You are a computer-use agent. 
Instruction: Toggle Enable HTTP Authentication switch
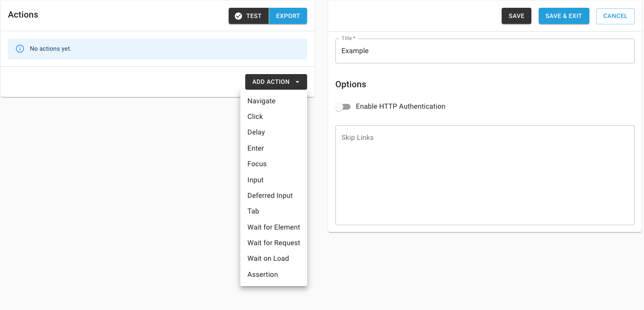343,107
